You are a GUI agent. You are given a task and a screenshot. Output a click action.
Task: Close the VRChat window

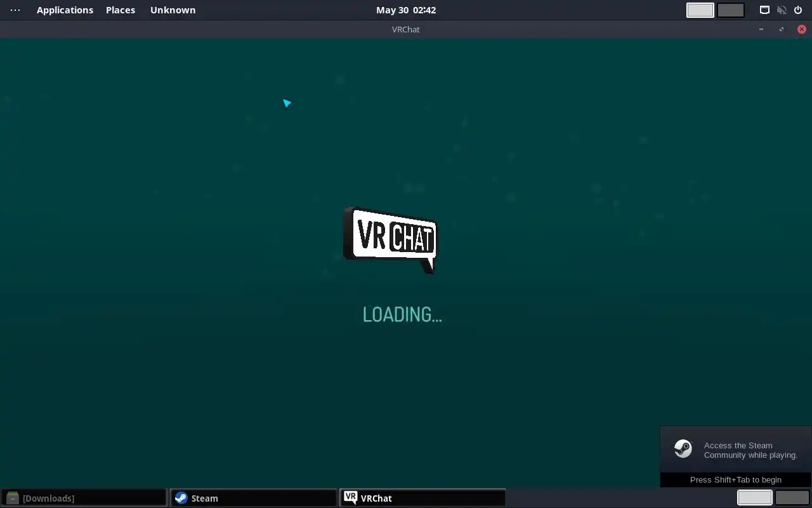coord(802,29)
